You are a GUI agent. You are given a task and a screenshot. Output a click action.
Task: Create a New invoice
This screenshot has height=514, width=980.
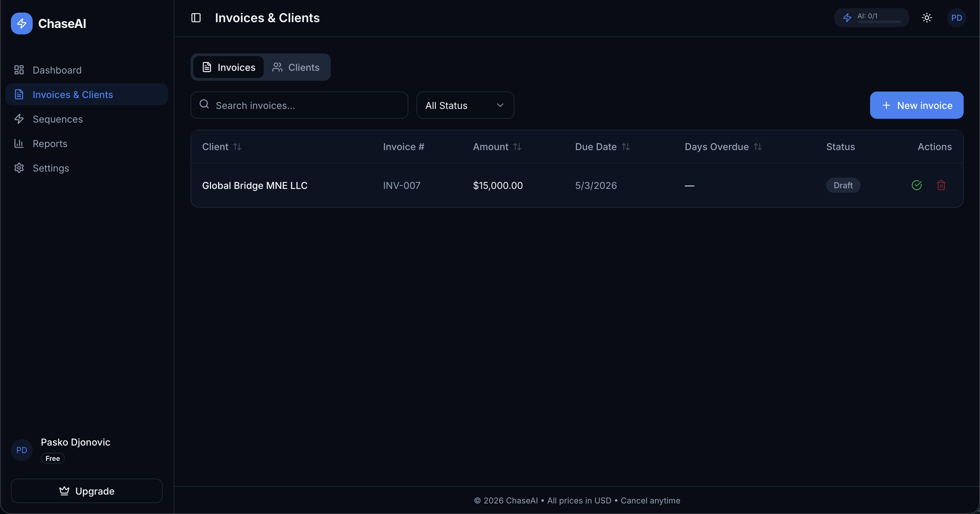917,106
